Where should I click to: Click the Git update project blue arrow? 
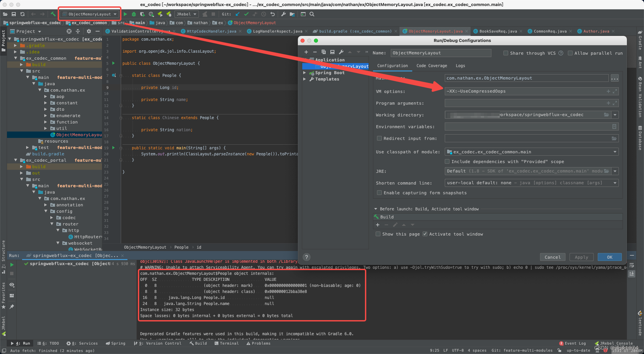point(237,14)
